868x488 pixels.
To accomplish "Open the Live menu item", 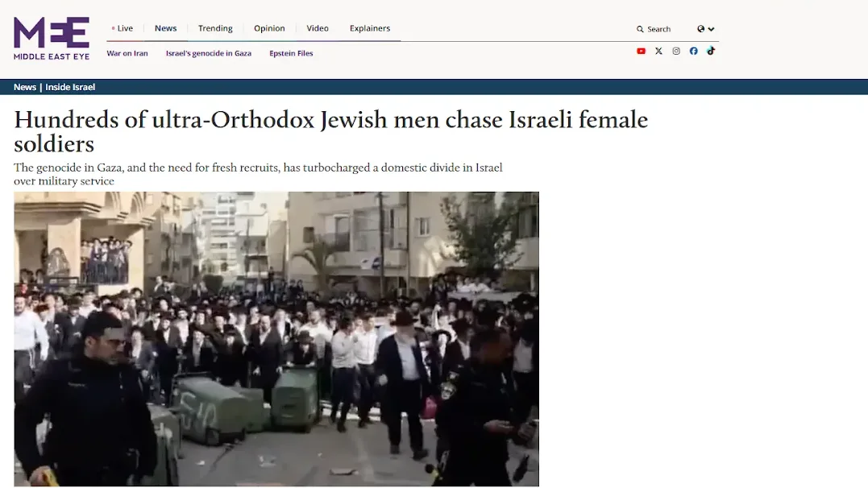I will click(x=123, y=28).
